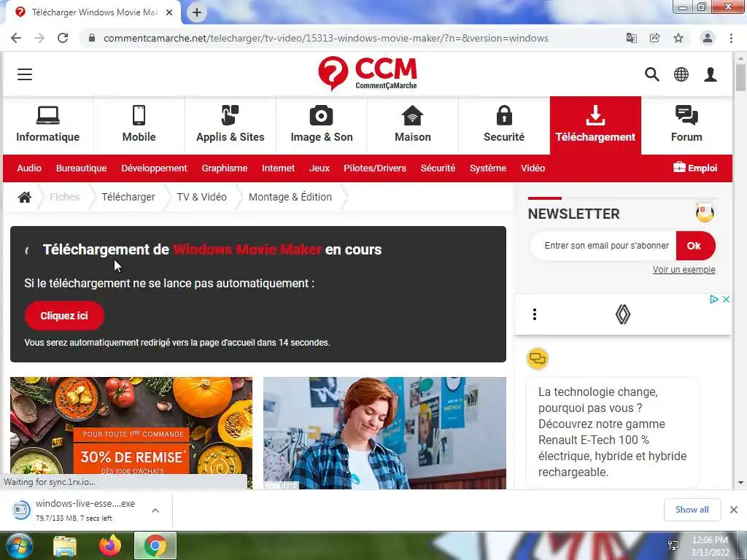
Task: Click the Montage & Édition breadcrumb
Action: pyautogui.click(x=290, y=197)
